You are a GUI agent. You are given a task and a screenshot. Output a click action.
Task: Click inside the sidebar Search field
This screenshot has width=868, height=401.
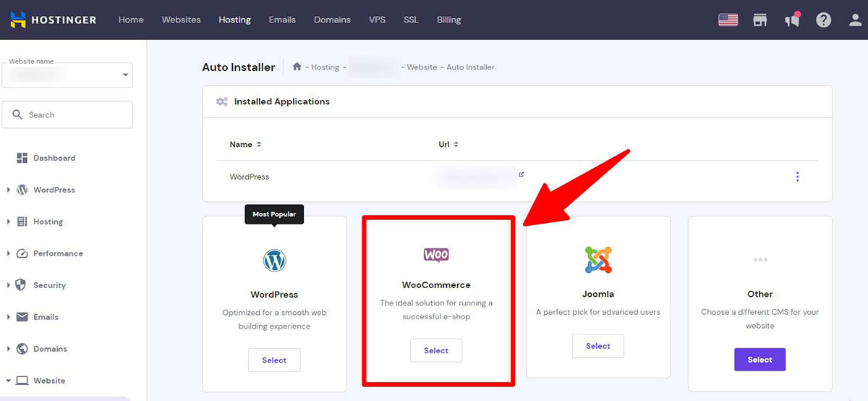click(x=67, y=114)
